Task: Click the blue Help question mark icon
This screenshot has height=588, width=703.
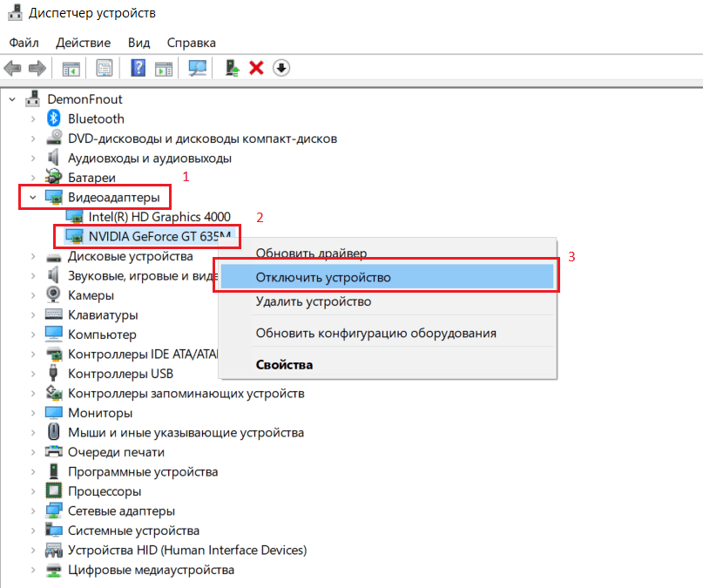Action: point(138,68)
